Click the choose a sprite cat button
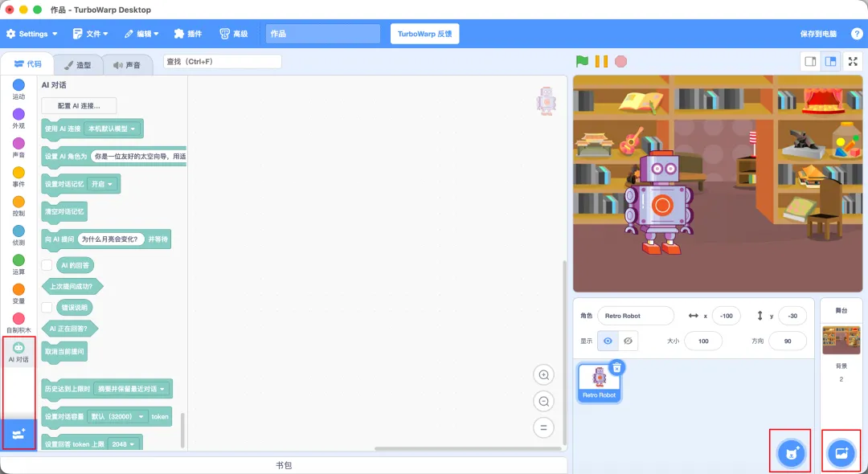This screenshot has height=474, width=868. pyautogui.click(x=791, y=453)
